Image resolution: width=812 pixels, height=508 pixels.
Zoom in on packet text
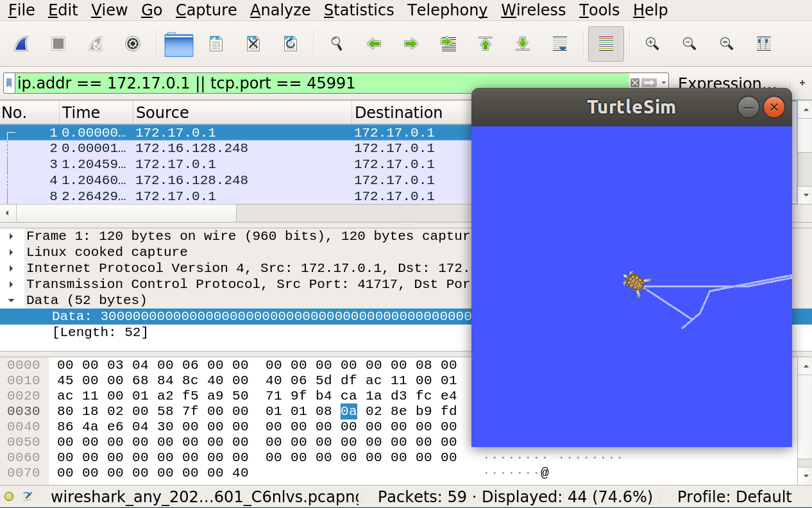(652, 44)
